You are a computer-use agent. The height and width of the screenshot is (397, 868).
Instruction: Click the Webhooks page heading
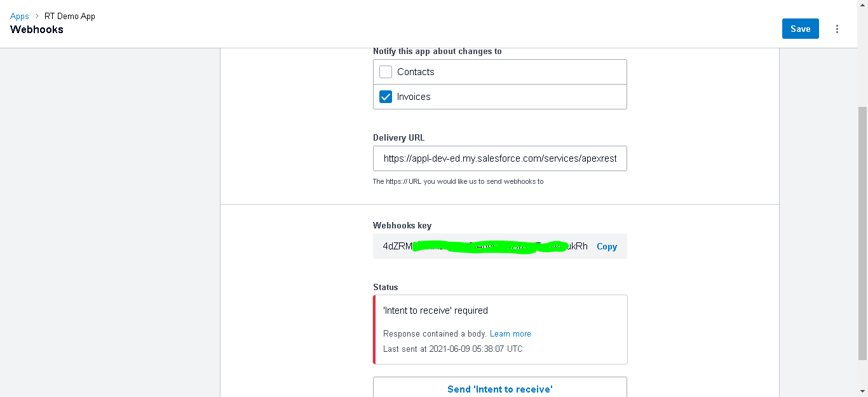[37, 29]
